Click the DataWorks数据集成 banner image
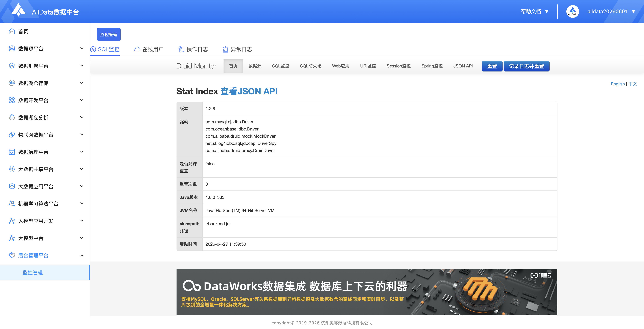Viewport: 644px width, 329px height. 367,292
